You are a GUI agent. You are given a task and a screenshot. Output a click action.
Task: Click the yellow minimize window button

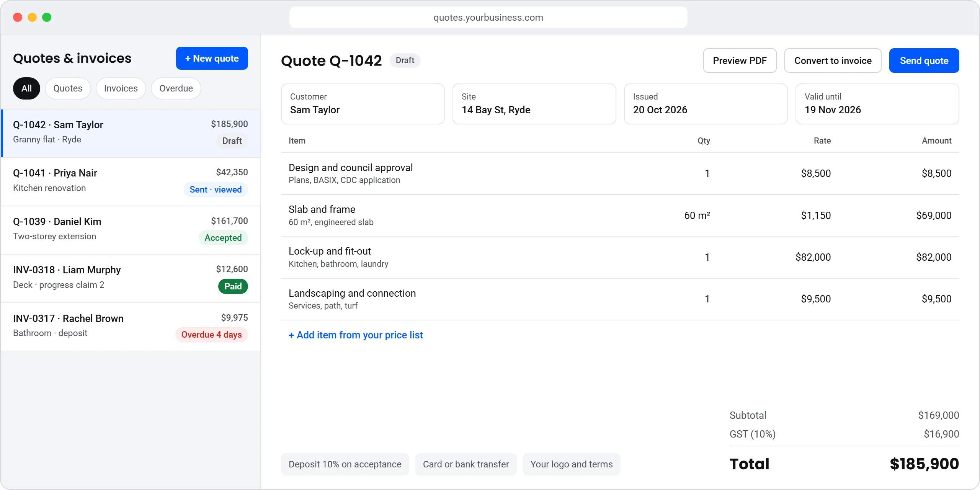(x=32, y=17)
